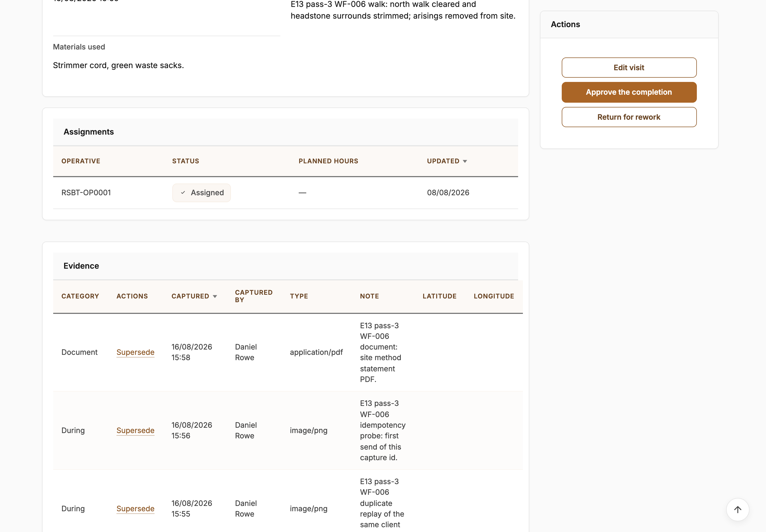
Task: Sort assignments by Updated column arrow
Action: (465, 161)
